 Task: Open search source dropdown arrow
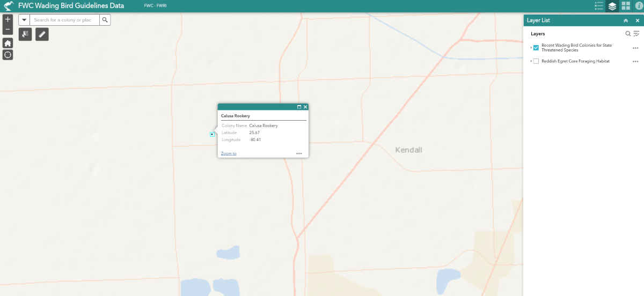pyautogui.click(x=24, y=20)
